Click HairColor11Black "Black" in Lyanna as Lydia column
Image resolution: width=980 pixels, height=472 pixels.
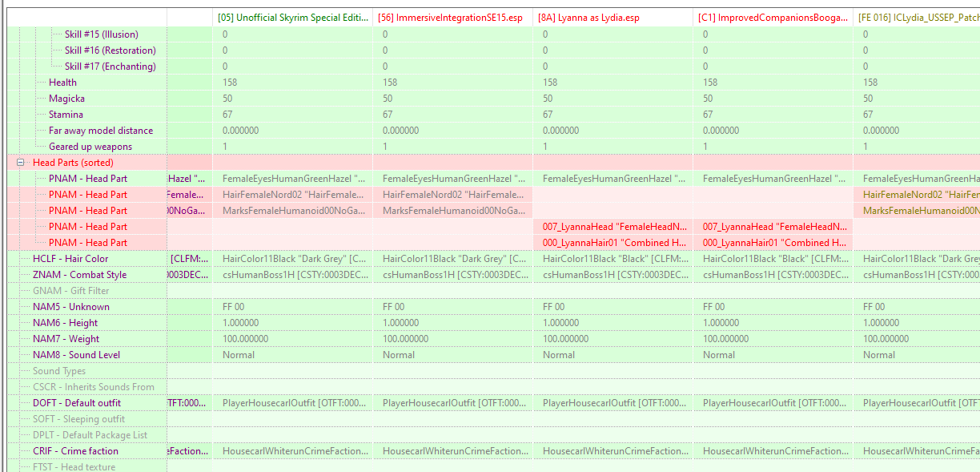pyautogui.click(x=613, y=259)
